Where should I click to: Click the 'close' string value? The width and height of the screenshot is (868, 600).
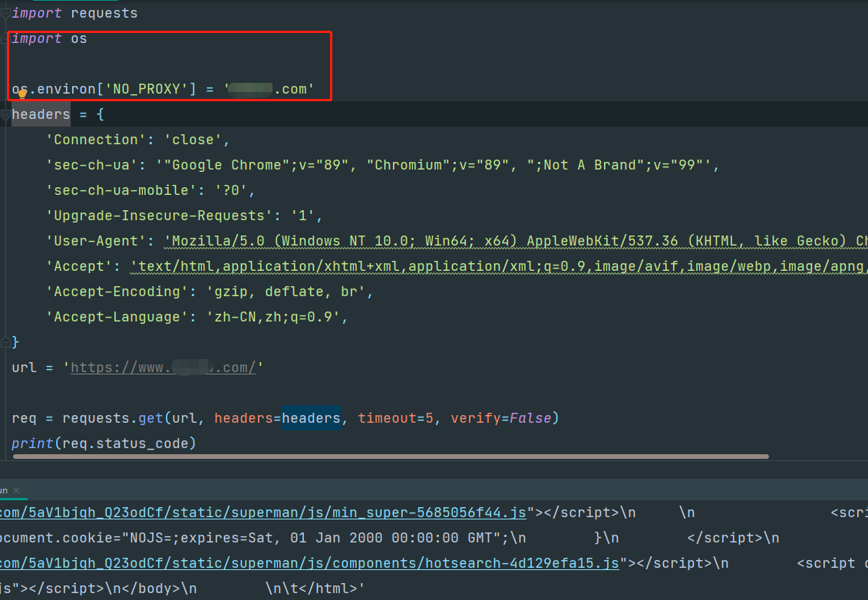[193, 140]
